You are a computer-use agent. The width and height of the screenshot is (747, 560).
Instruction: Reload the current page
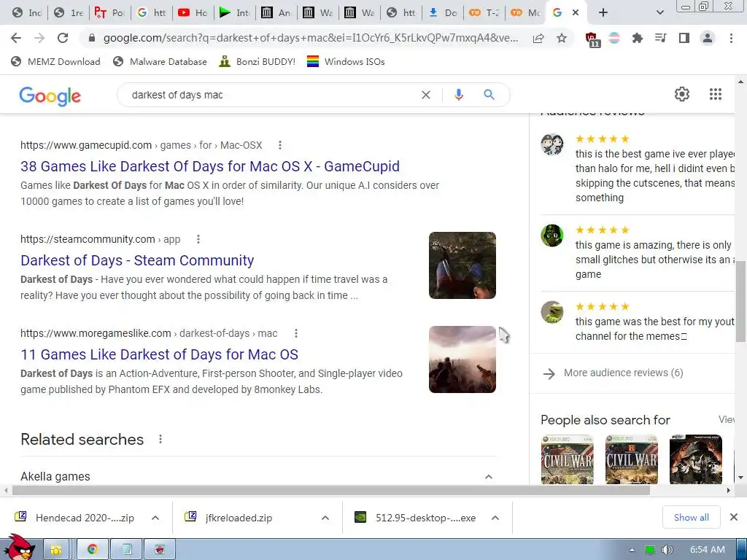click(63, 38)
